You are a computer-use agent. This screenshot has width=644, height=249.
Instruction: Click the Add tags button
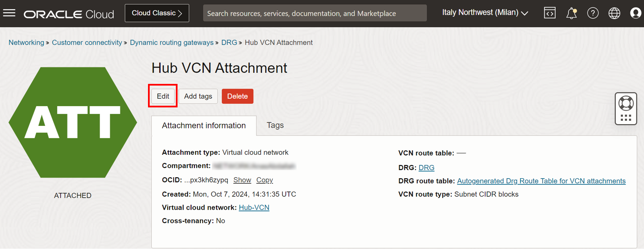(198, 96)
